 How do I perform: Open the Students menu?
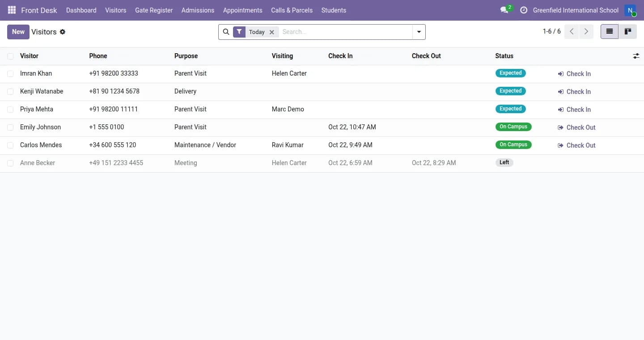[334, 10]
